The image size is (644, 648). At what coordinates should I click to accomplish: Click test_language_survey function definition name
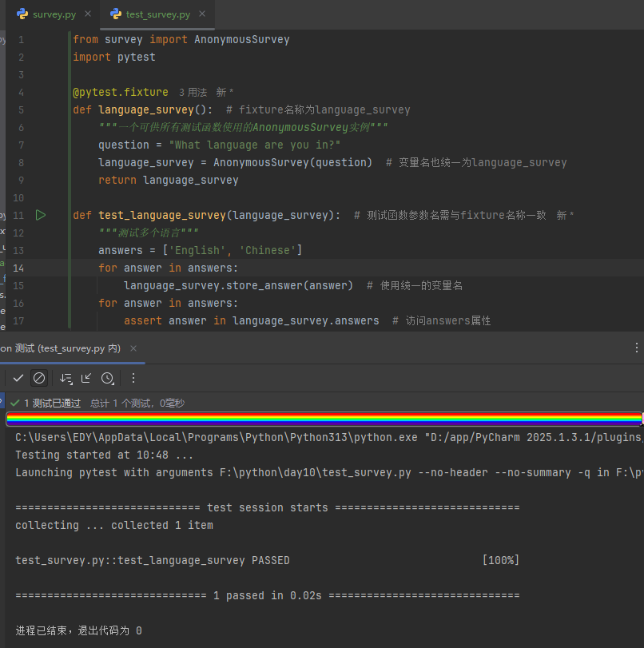click(x=162, y=215)
